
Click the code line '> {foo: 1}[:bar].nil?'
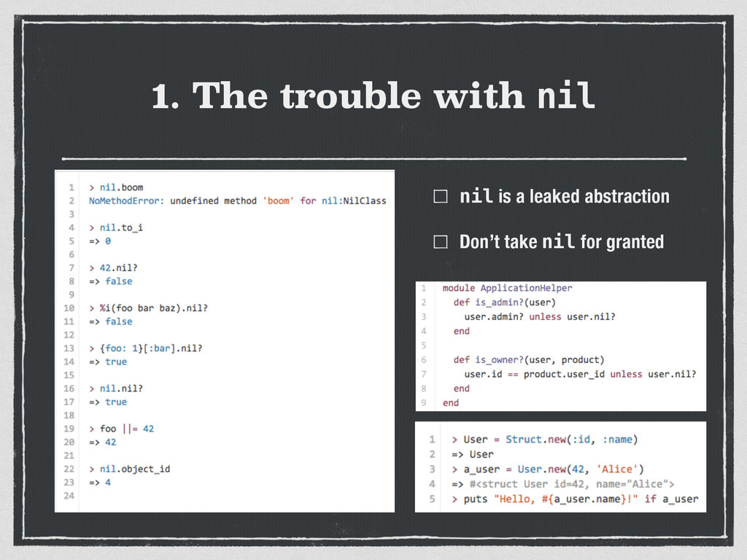146,348
